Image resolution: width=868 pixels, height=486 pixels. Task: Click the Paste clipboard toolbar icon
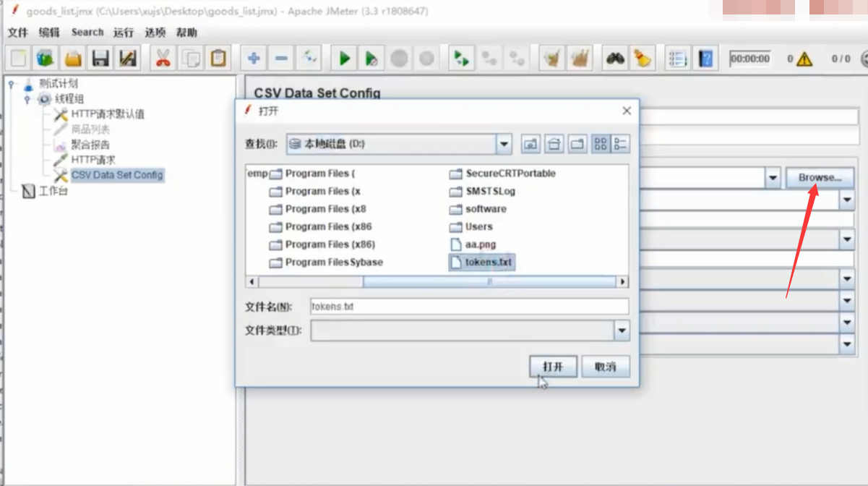(x=218, y=59)
